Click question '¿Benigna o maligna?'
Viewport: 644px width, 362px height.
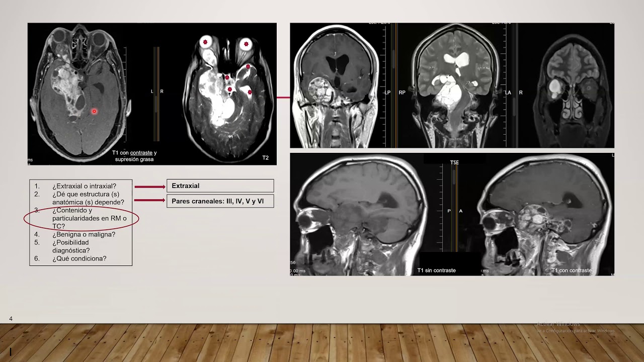[x=84, y=234]
